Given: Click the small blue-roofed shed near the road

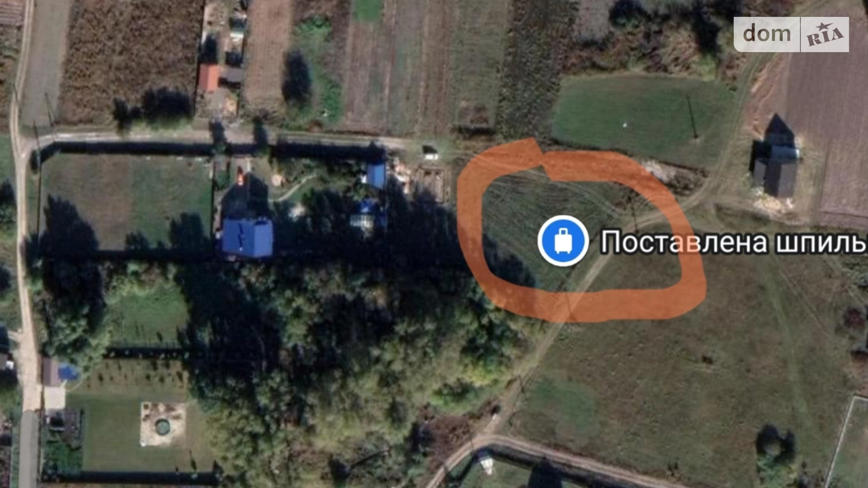Looking at the screenshot, I should click(x=376, y=175).
